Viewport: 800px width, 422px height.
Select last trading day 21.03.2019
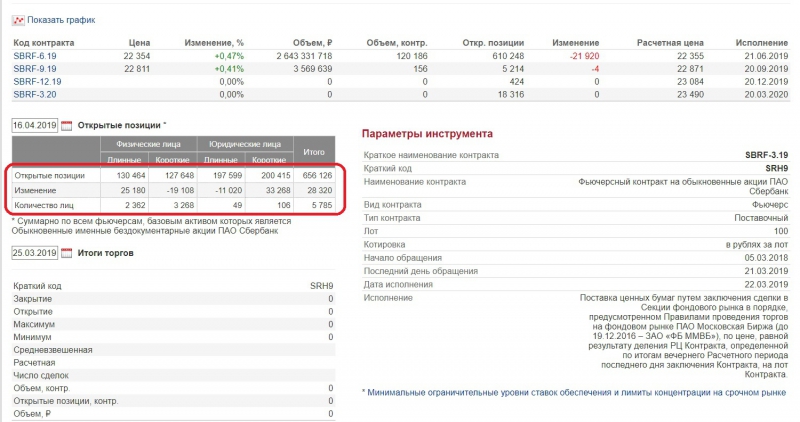(766, 271)
